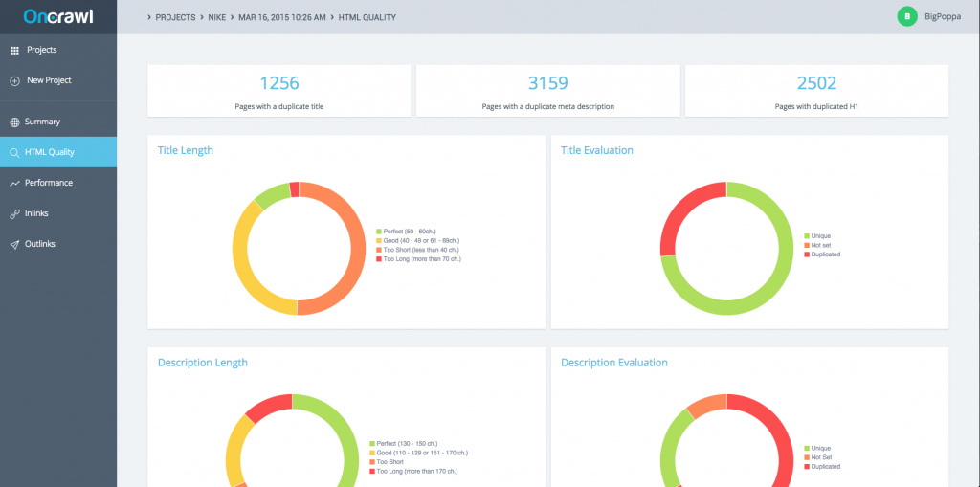Click the Projects grid icon in sidebar

(x=15, y=50)
